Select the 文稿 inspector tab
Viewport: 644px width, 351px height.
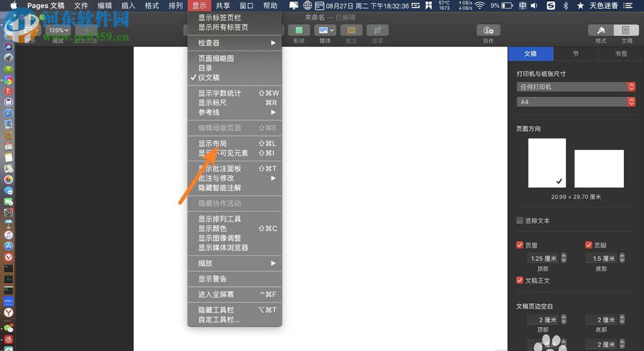[x=531, y=54]
